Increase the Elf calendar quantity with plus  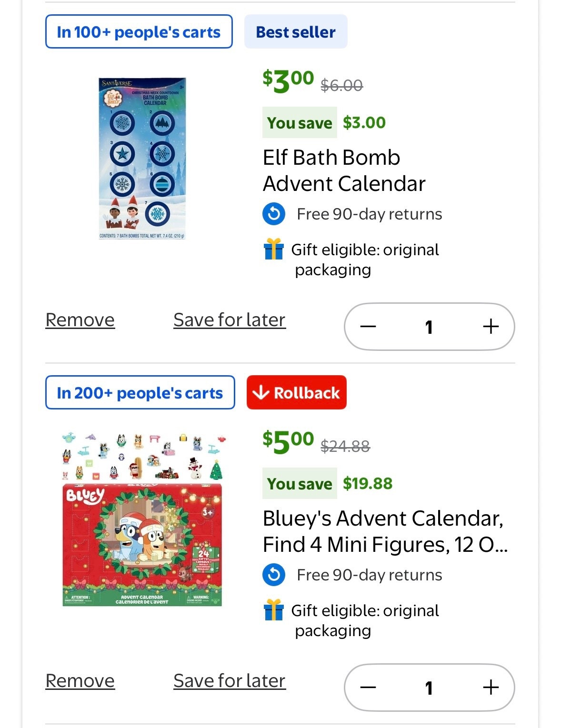click(491, 326)
